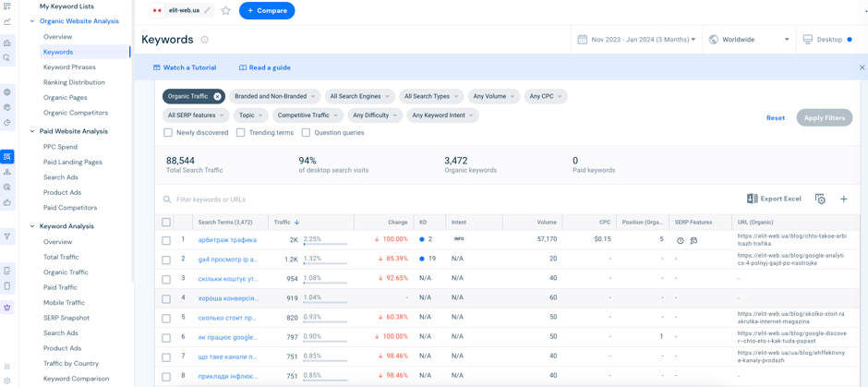
Task: Select checkbox for row 6 як працює google
Action: pos(166,338)
